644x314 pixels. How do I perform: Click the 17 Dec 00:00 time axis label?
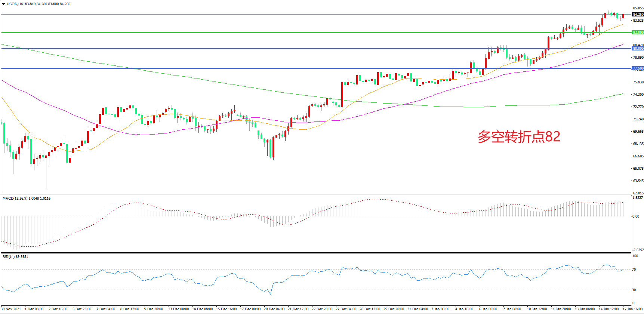(250, 309)
